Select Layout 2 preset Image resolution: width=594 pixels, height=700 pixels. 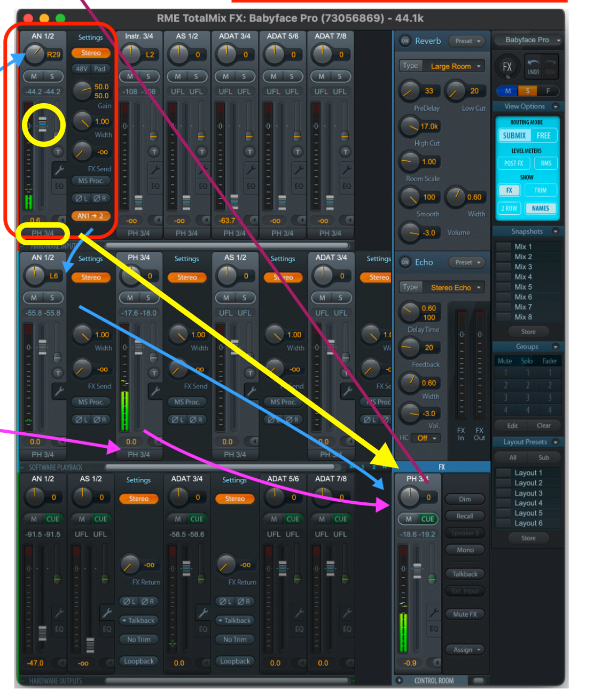[528, 483]
